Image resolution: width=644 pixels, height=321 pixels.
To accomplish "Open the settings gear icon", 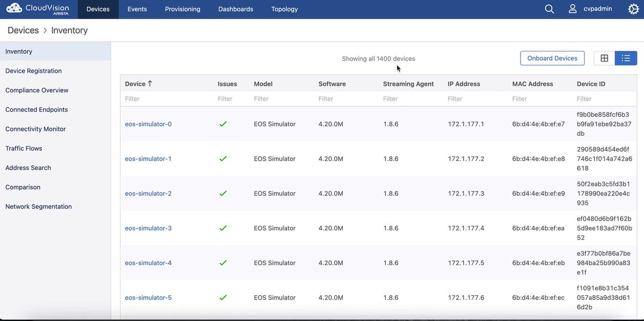I will pyautogui.click(x=633, y=9).
